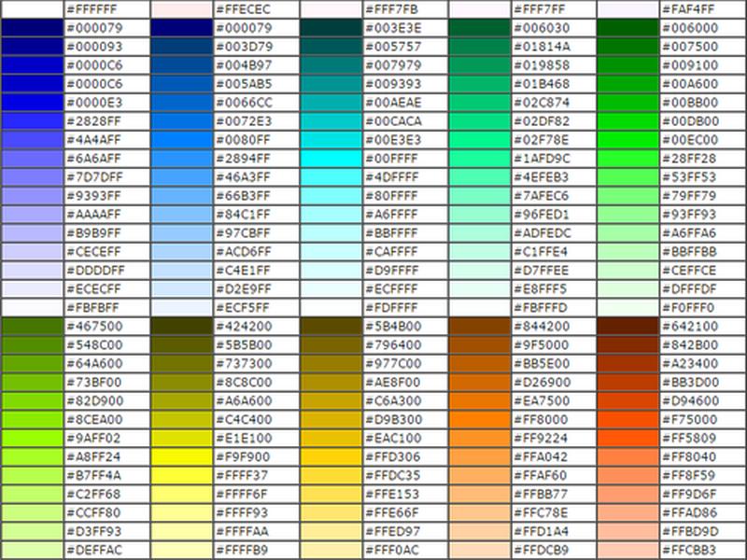The width and height of the screenshot is (747, 560).
Task: Click the hex code text #DEFFAC
Action: click(94, 550)
